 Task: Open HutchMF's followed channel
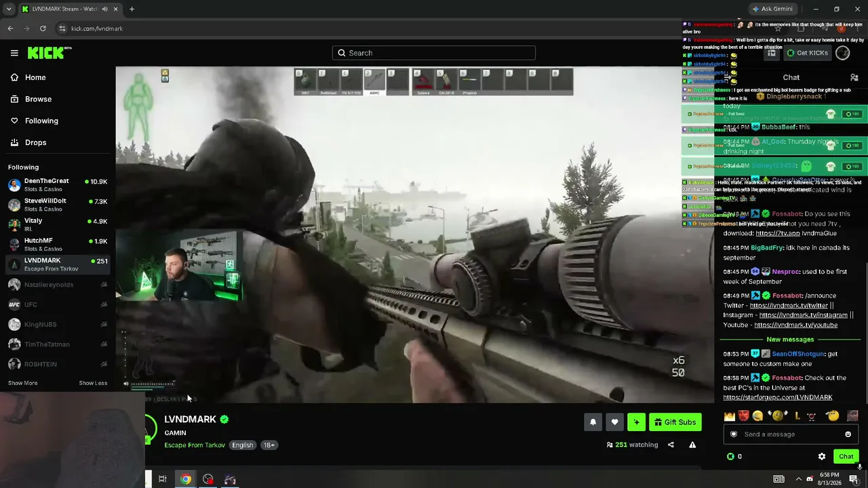point(58,244)
